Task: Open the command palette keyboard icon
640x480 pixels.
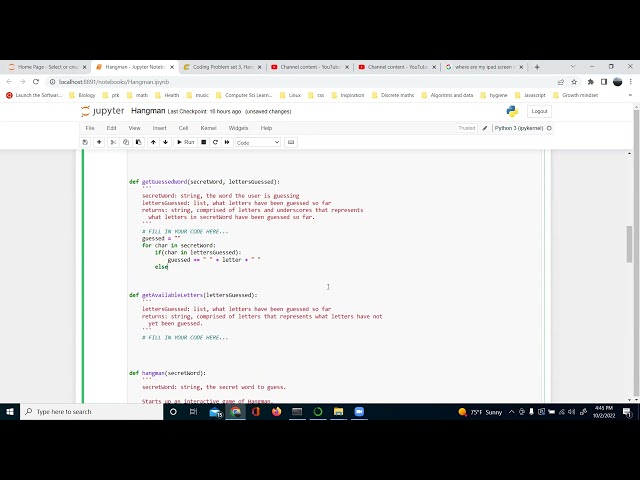Action: click(x=291, y=142)
